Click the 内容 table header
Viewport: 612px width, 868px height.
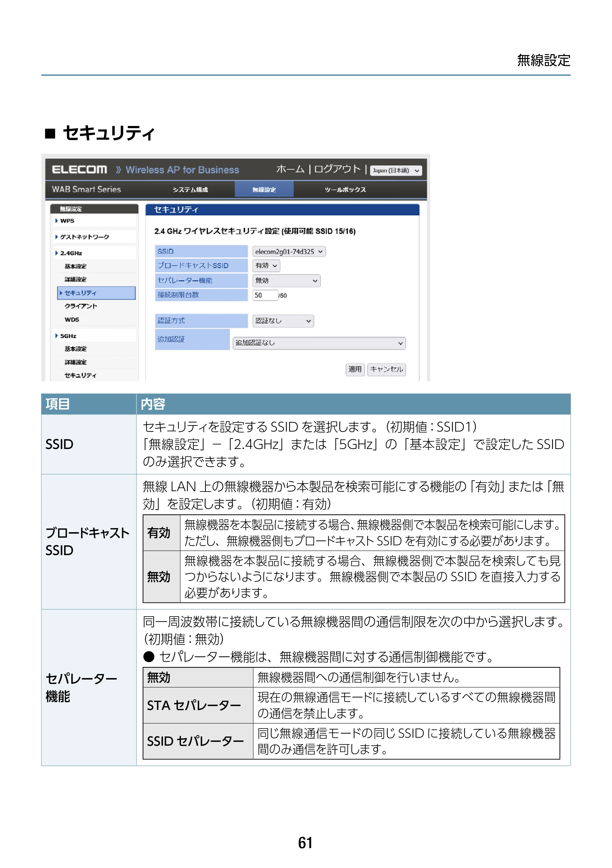pos(353,404)
